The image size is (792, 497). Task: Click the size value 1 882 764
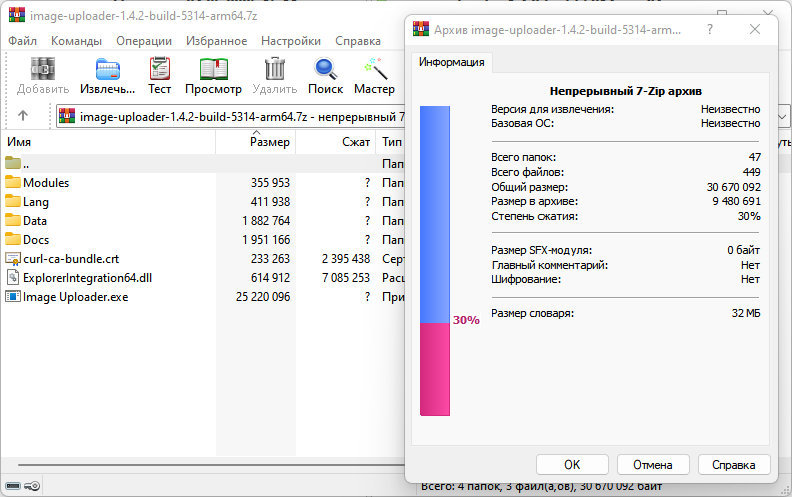coord(266,221)
